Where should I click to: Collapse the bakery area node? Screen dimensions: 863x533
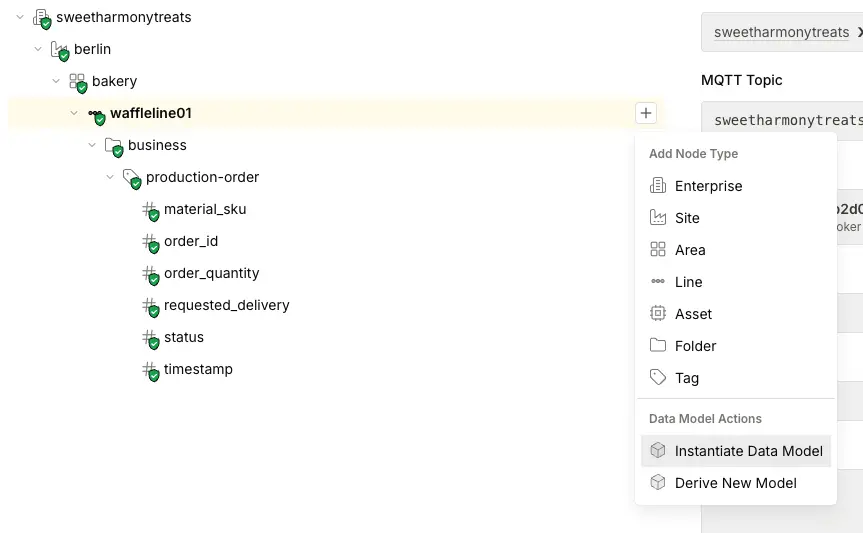56,81
